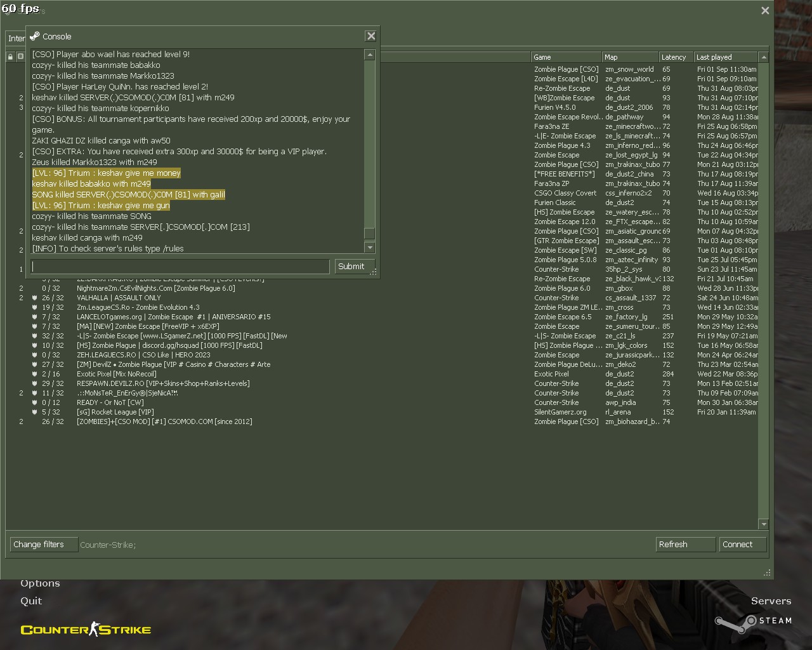Screen dimensions: 812x650
Task: Connect to the selected server
Action: 743,545
